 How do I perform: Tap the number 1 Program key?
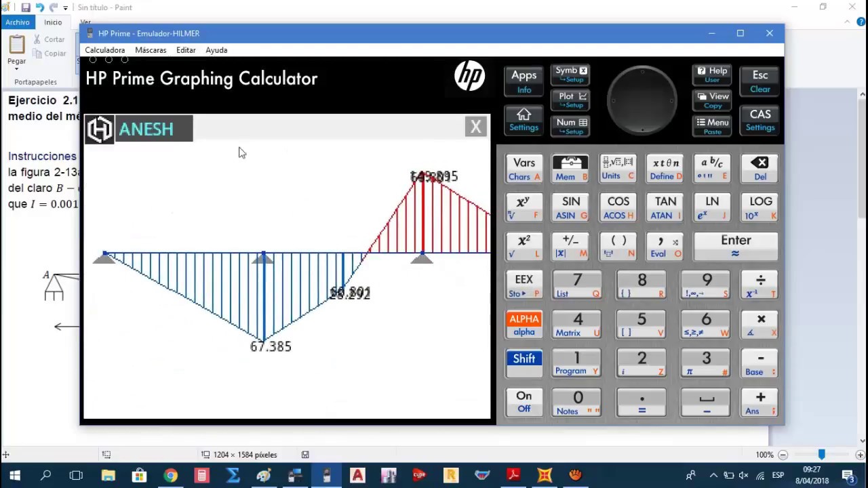[x=577, y=363]
